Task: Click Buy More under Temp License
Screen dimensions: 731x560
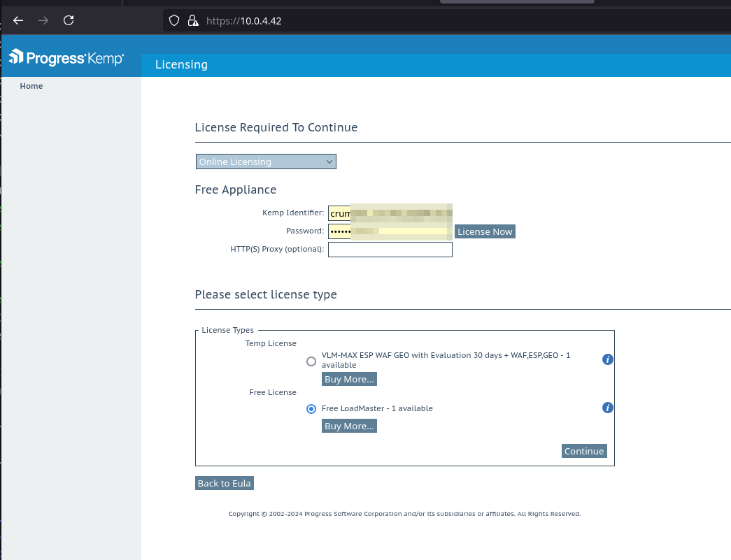Action: coord(349,379)
